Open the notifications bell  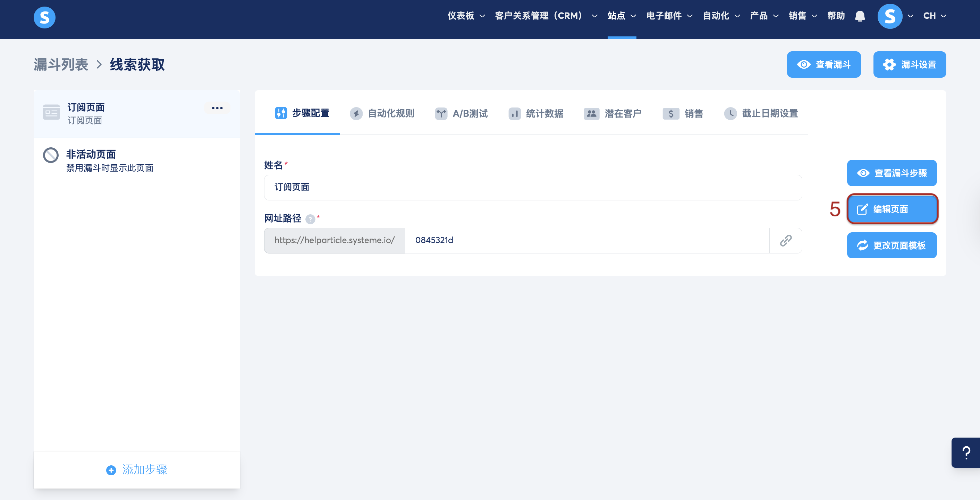[860, 16]
